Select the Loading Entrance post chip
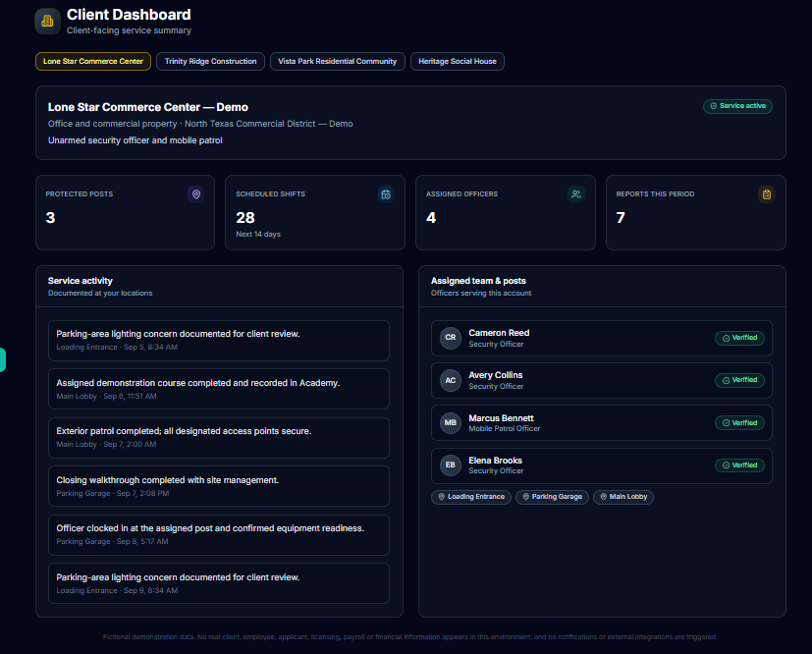The height and width of the screenshot is (654, 812). pos(471,497)
